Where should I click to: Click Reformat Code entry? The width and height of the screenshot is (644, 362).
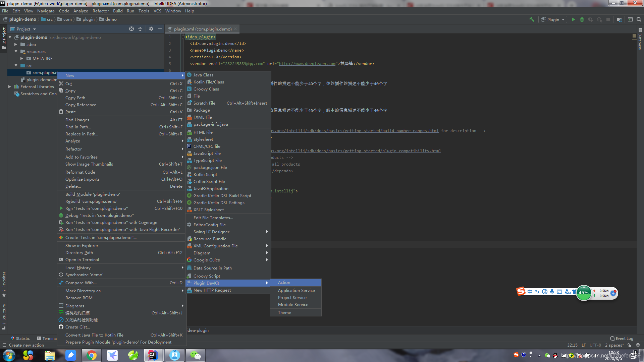click(x=122, y=172)
